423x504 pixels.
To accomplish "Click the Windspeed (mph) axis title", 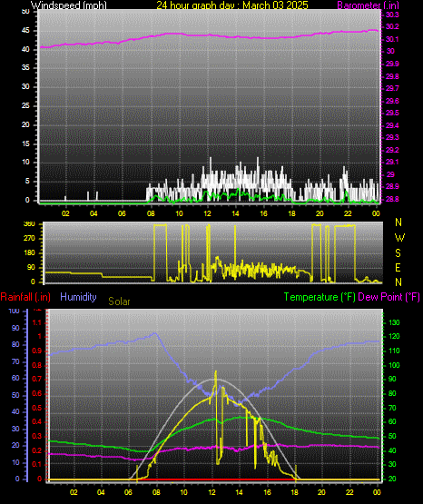I will coord(69,5).
